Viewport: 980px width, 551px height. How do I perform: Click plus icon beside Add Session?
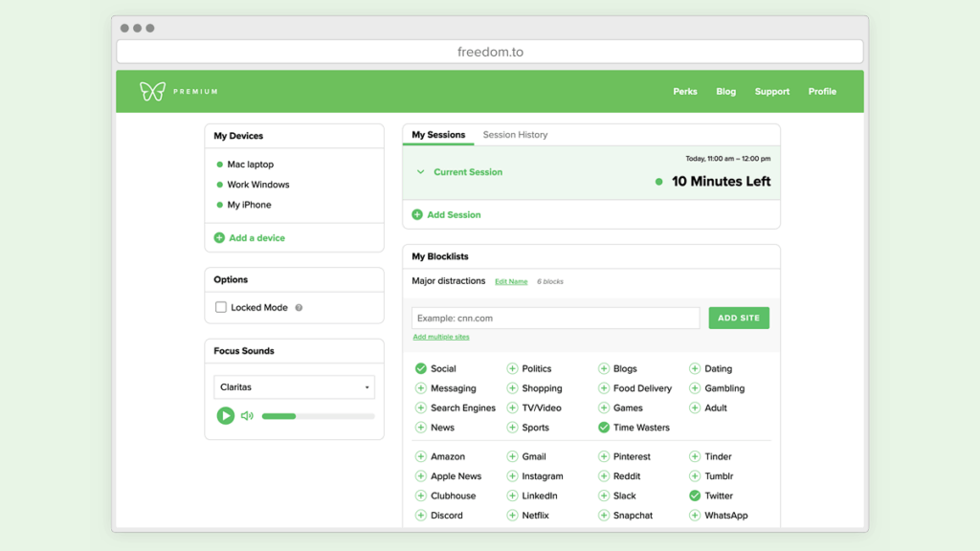coord(417,215)
